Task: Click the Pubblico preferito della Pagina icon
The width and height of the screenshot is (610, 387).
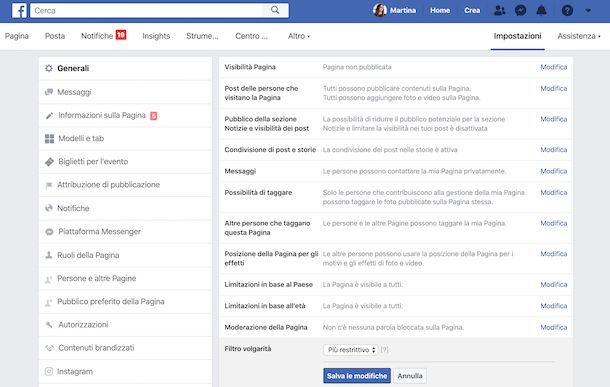Action: point(49,302)
